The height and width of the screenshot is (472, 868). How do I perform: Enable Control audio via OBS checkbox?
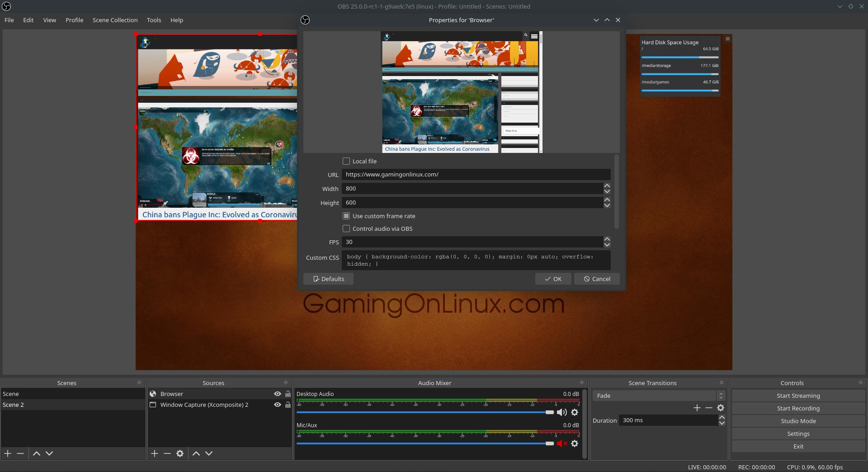coord(346,229)
